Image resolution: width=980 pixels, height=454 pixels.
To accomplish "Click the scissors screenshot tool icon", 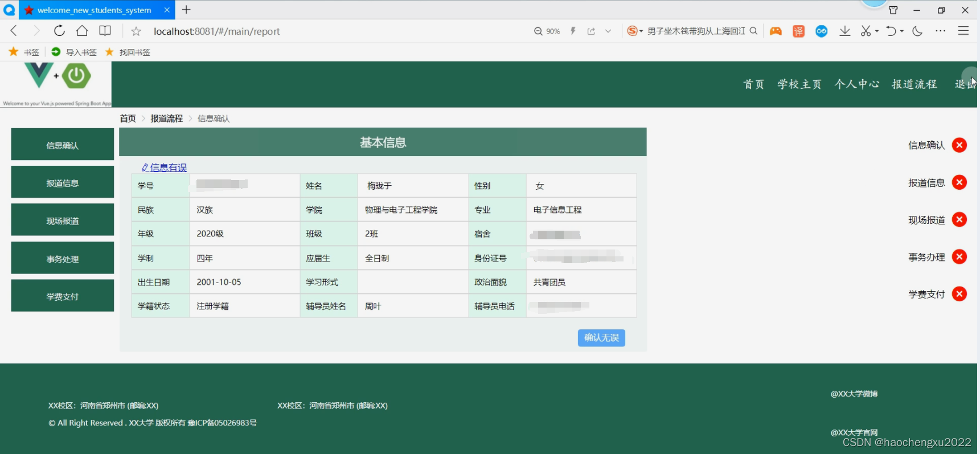I will [866, 31].
